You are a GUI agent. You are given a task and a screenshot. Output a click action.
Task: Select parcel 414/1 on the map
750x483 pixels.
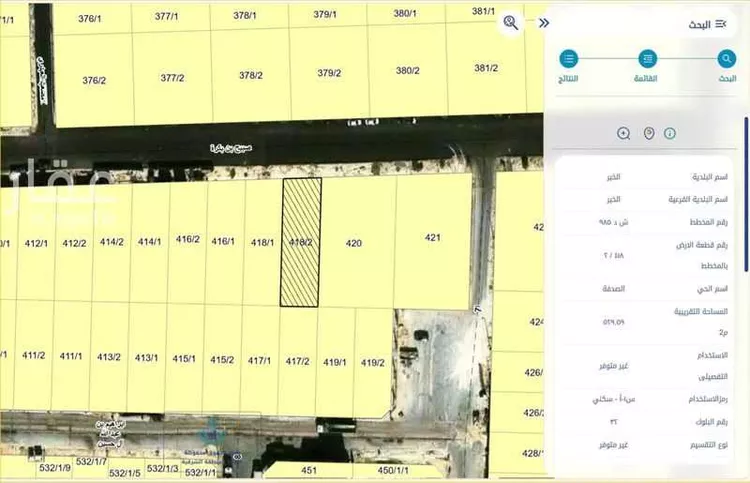coord(150,242)
